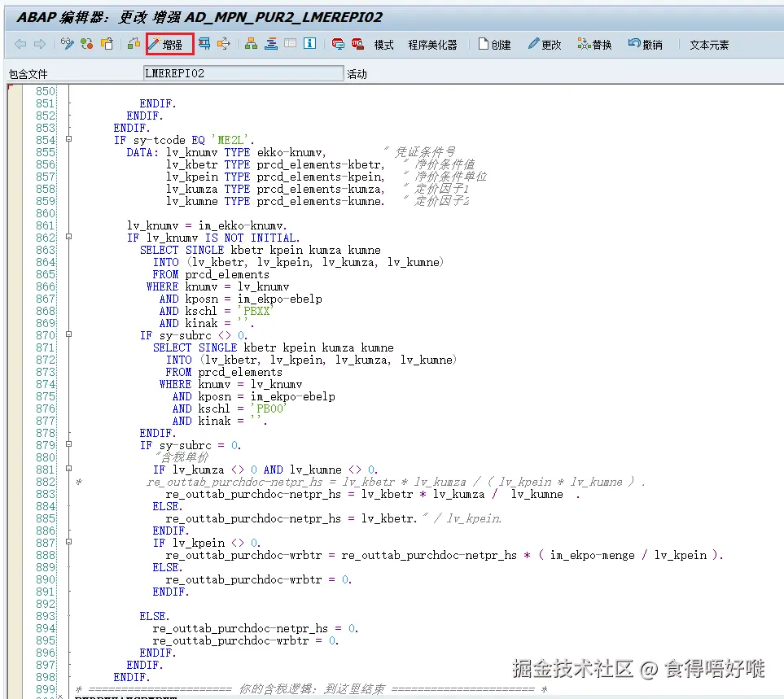Click the 增强 enhance button
The width and height of the screenshot is (784, 699).
tap(169, 44)
